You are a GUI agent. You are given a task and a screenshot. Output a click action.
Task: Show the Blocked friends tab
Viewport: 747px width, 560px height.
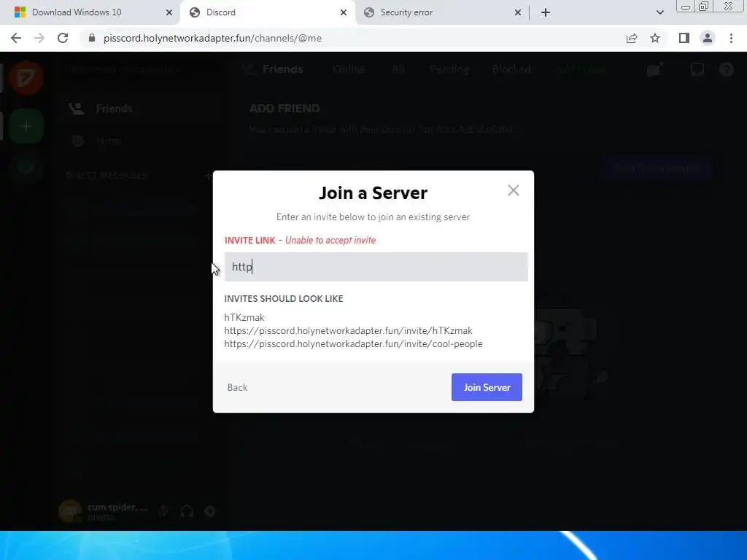pos(511,69)
